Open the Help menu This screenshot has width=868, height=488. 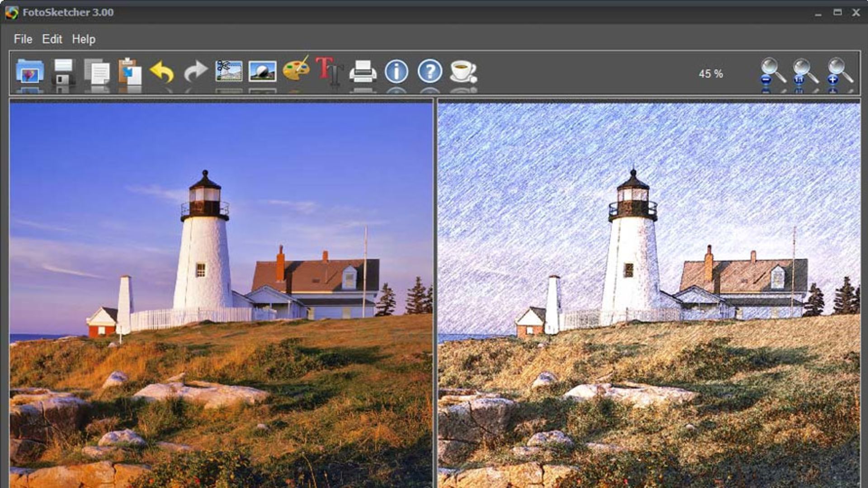(x=84, y=39)
